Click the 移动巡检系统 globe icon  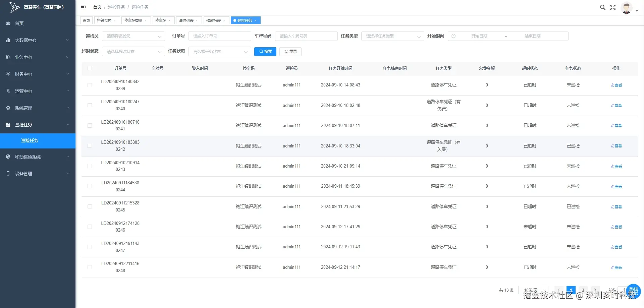click(8, 157)
